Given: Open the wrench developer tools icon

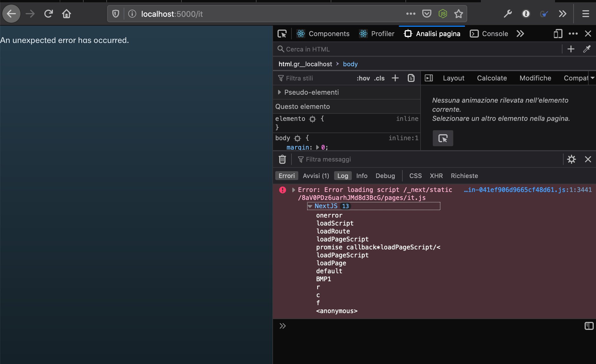Looking at the screenshot, I should 508,14.
